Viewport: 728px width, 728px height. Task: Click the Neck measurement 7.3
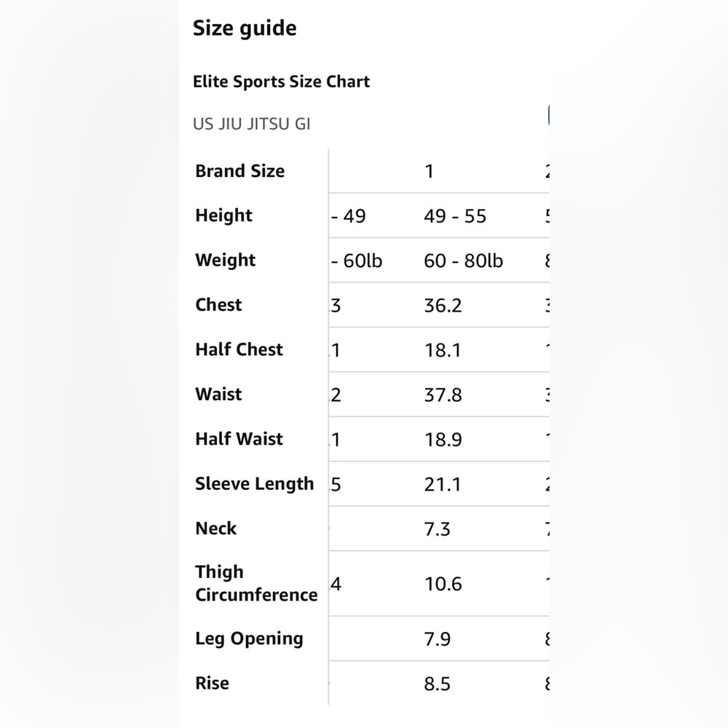click(x=437, y=529)
